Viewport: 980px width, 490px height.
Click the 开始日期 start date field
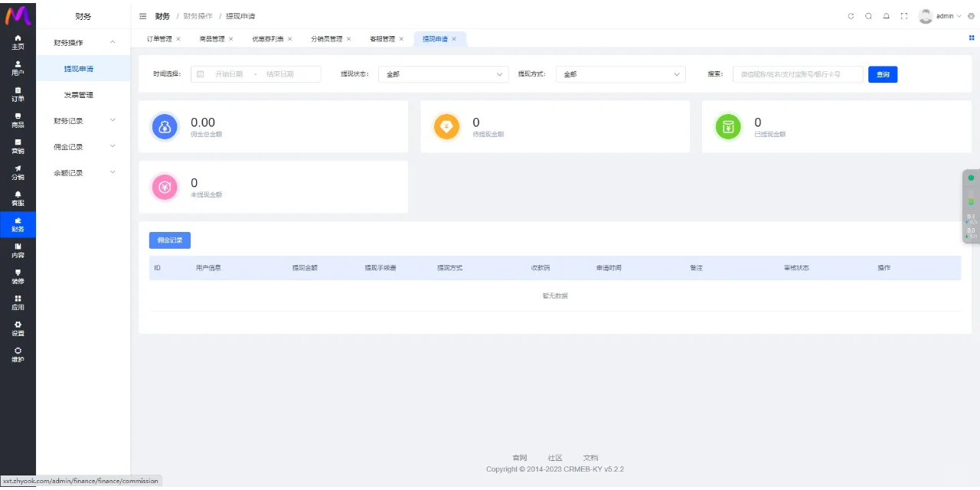point(229,74)
